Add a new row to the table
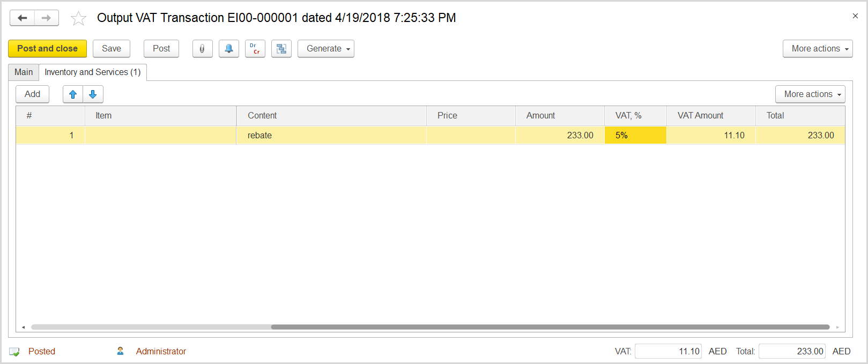 pos(32,94)
